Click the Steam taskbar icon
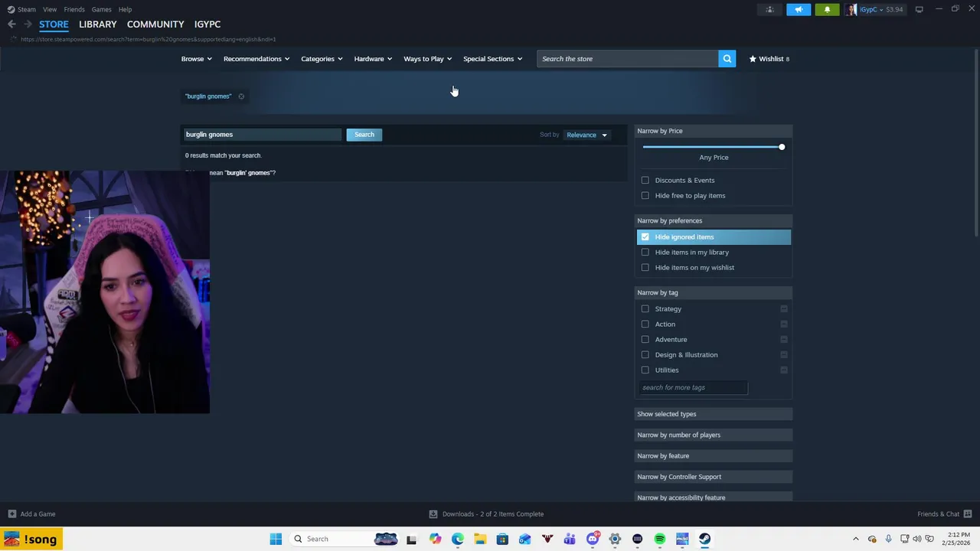 pos(704,539)
